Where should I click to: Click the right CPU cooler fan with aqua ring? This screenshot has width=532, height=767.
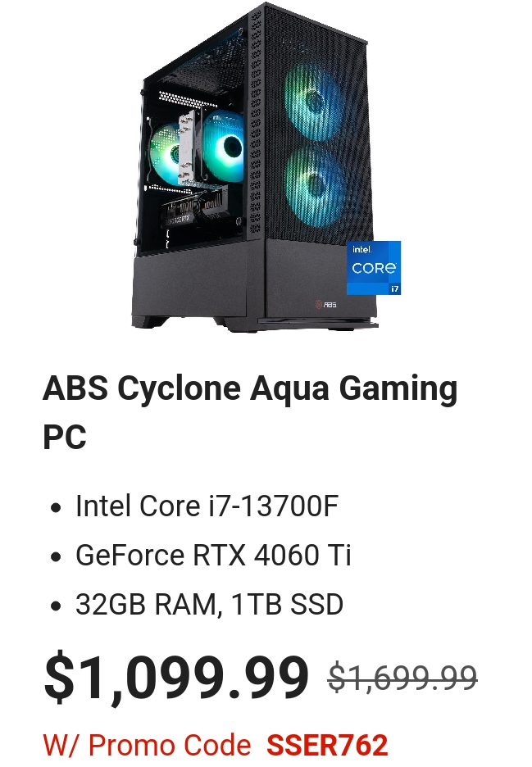(224, 146)
